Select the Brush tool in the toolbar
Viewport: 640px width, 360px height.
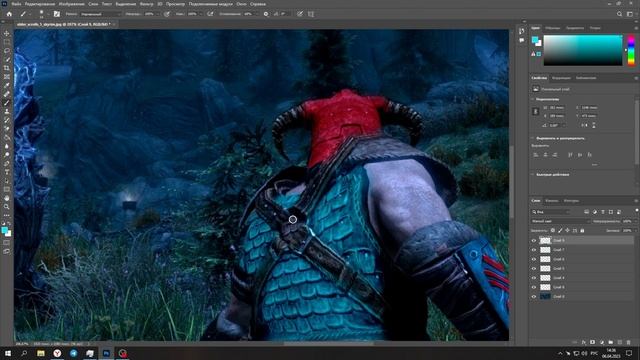[x=7, y=103]
